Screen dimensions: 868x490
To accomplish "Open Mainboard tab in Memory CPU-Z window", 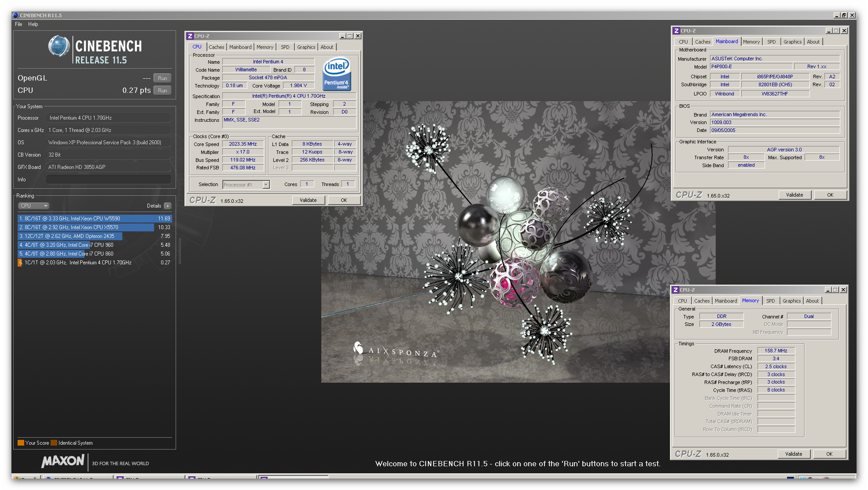I will (x=725, y=301).
